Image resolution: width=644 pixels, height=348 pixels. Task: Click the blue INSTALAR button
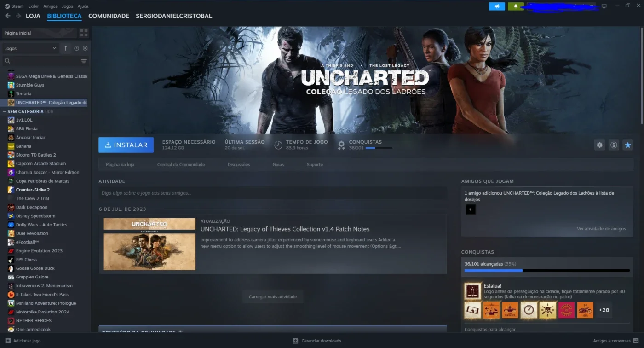point(126,145)
